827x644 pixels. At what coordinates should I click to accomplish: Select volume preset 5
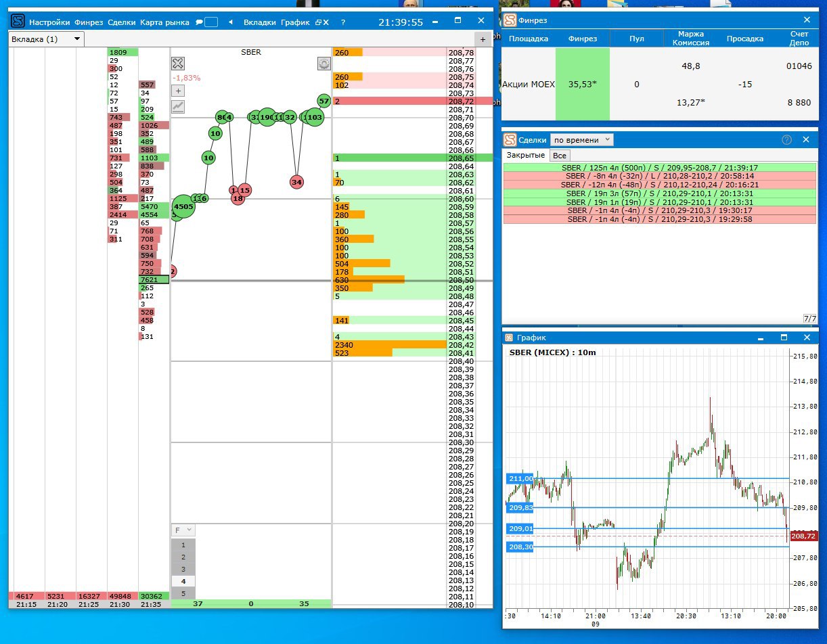(183, 593)
